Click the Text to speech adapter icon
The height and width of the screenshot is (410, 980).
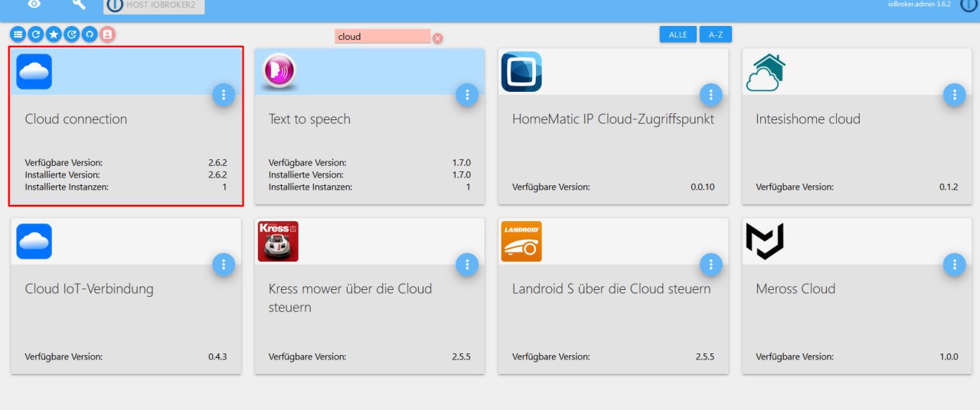tap(278, 72)
